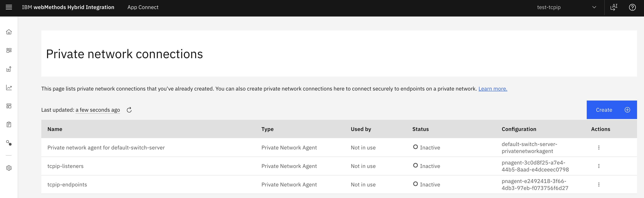Open actions menu for default-switch-server agent
This screenshot has height=198, width=644.
pos(599,148)
